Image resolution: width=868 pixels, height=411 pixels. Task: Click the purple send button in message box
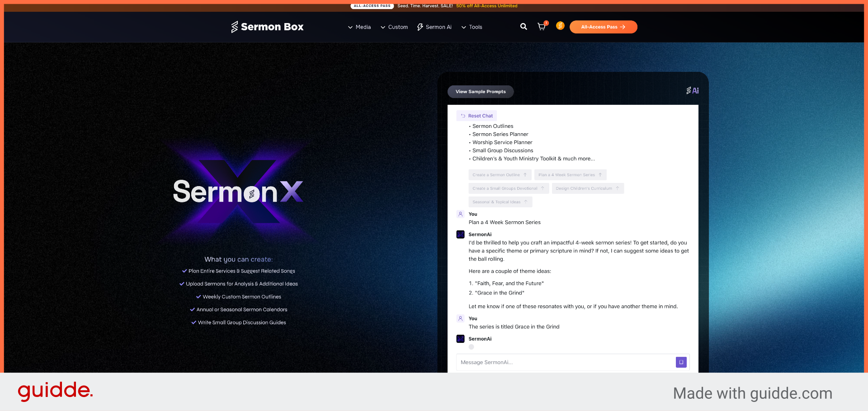coord(681,362)
